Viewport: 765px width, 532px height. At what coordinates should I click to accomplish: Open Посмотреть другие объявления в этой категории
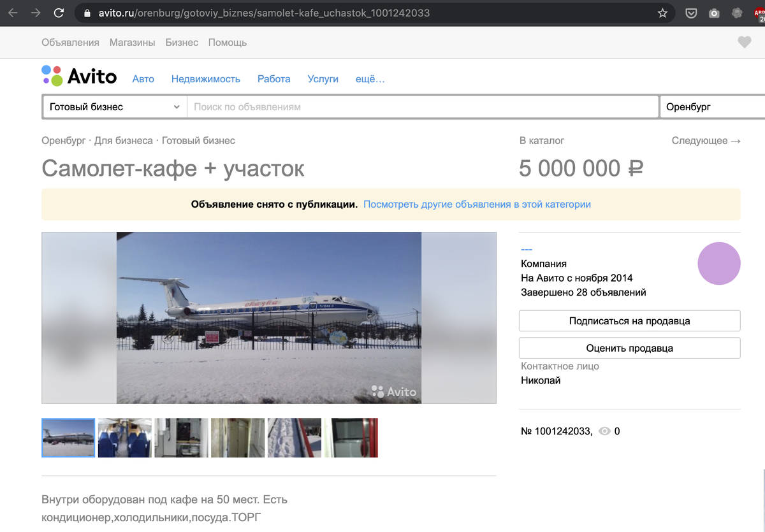tap(477, 205)
